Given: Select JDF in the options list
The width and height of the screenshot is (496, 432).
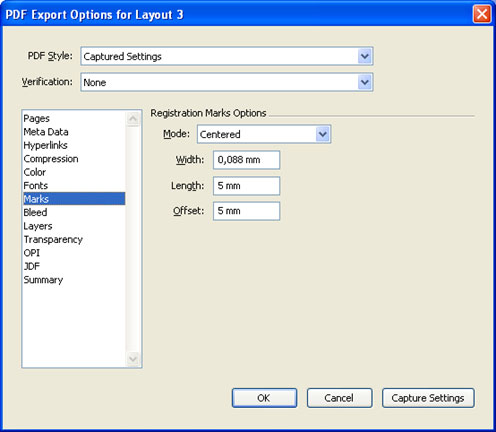Looking at the screenshot, I should [32, 266].
